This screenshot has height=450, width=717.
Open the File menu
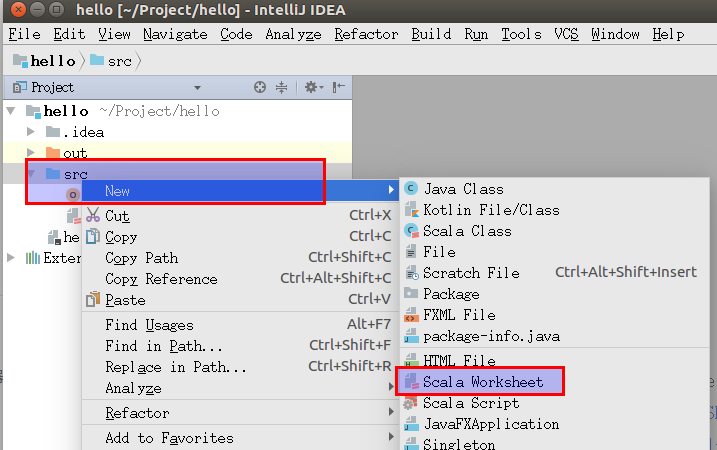tap(24, 34)
